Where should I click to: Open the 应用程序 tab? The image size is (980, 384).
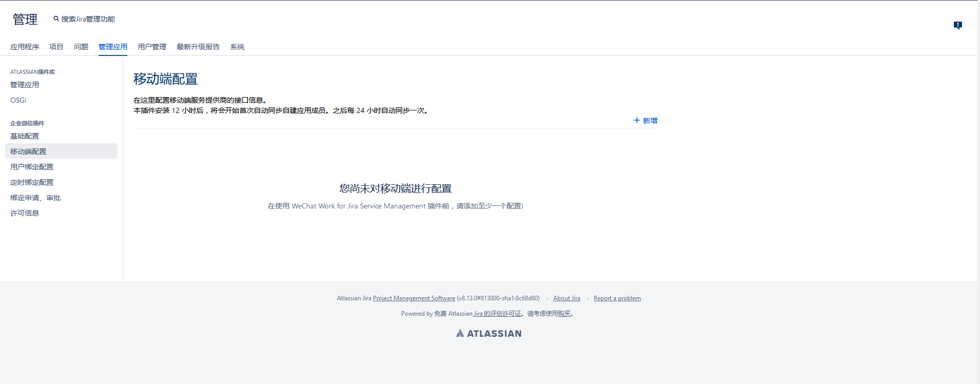(25, 47)
